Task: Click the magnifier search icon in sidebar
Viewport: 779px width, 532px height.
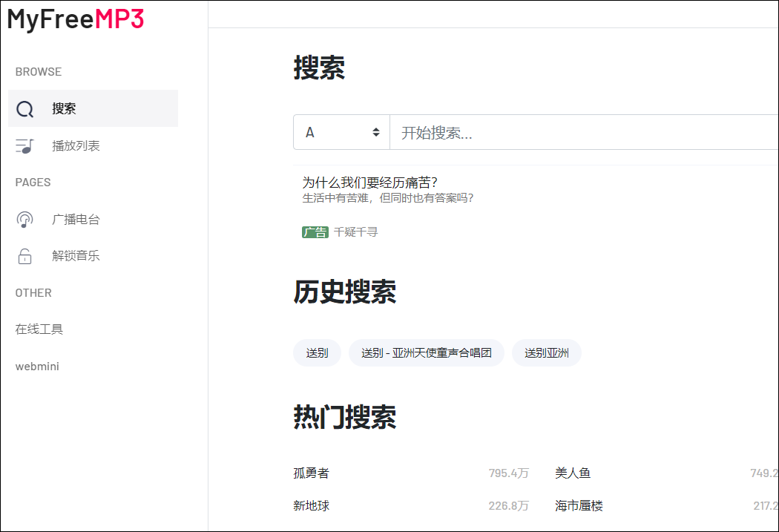Action: pos(25,109)
